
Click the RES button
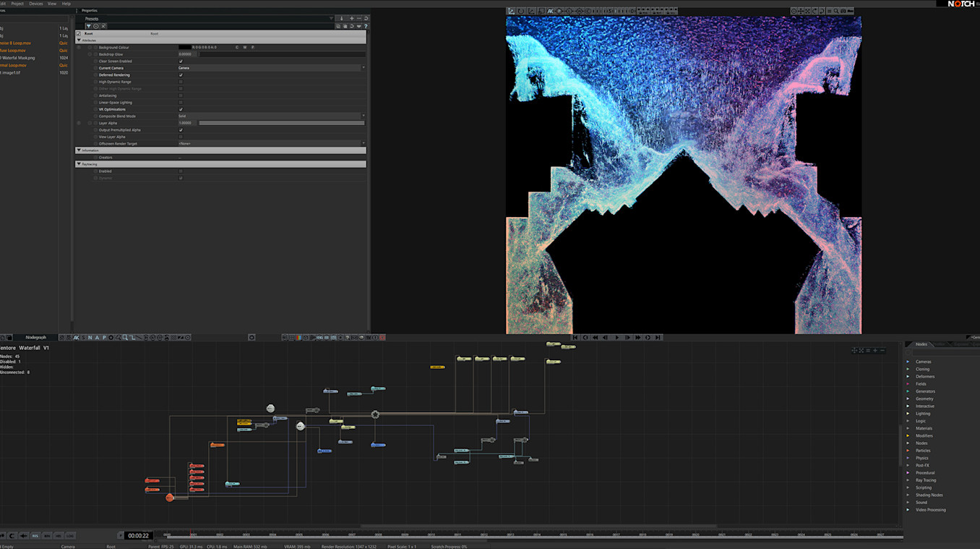(x=35, y=535)
